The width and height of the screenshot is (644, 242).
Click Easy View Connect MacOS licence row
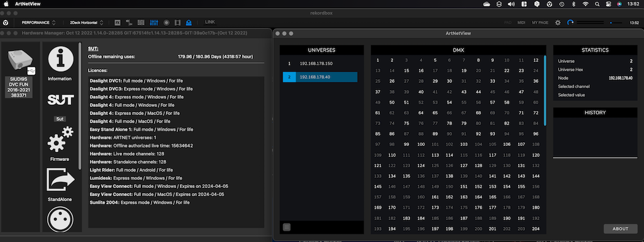coord(157,194)
